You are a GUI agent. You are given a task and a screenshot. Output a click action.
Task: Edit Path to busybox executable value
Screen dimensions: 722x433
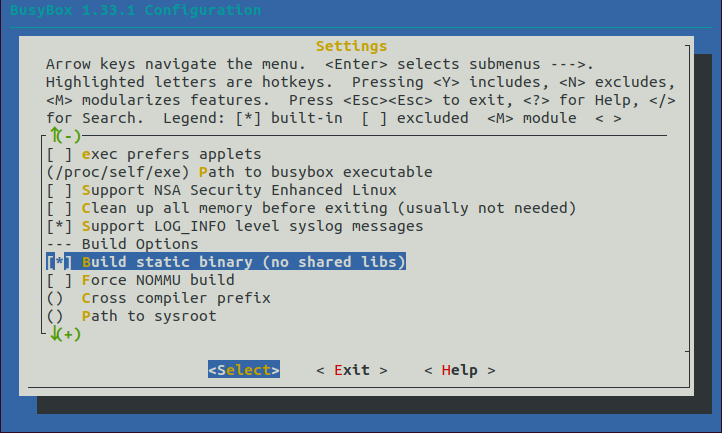pos(239,172)
